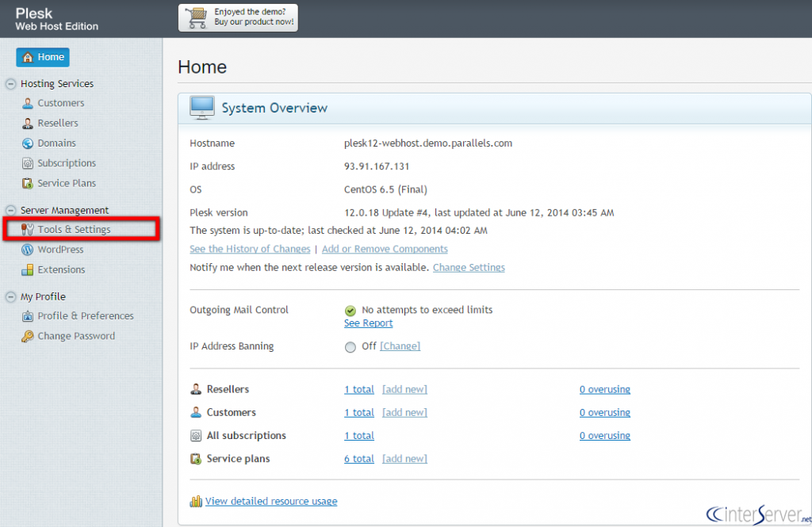Collapse the Hosting Services group
Viewport: 812px width, 527px height.
[x=10, y=83]
